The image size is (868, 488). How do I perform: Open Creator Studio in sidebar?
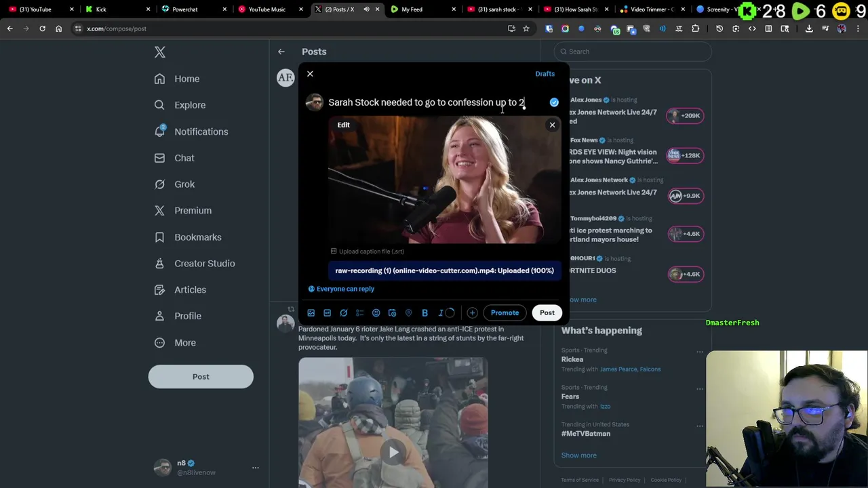click(x=195, y=264)
